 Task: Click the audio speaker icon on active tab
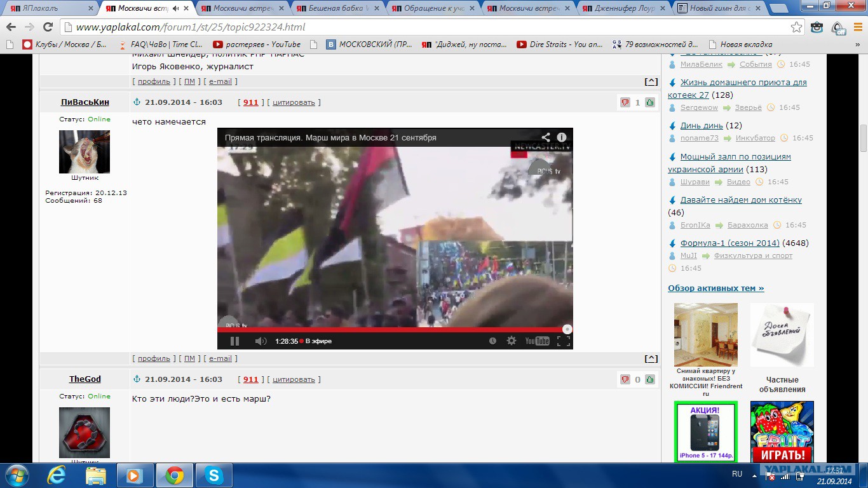click(175, 8)
